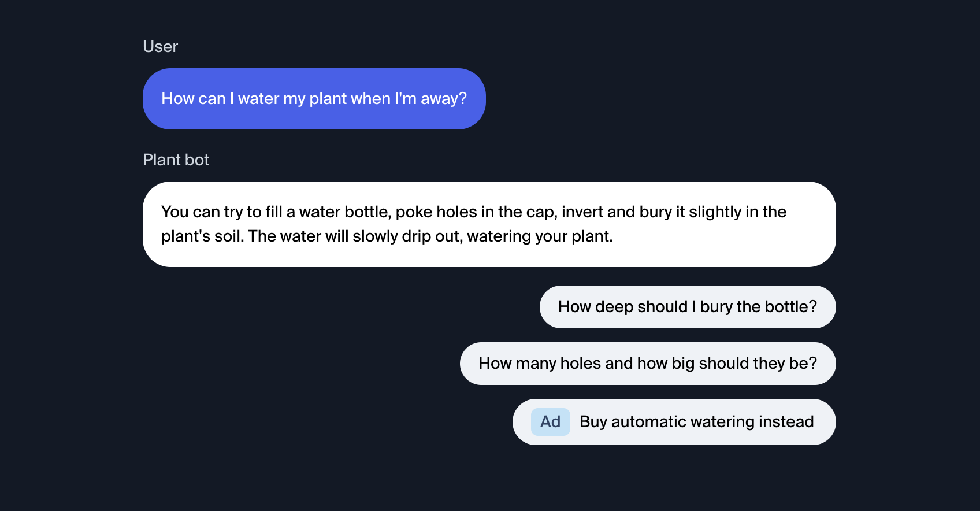The image size is (980, 511).
Task: Click 'watering your plant.' at reply end
Action: click(540, 236)
